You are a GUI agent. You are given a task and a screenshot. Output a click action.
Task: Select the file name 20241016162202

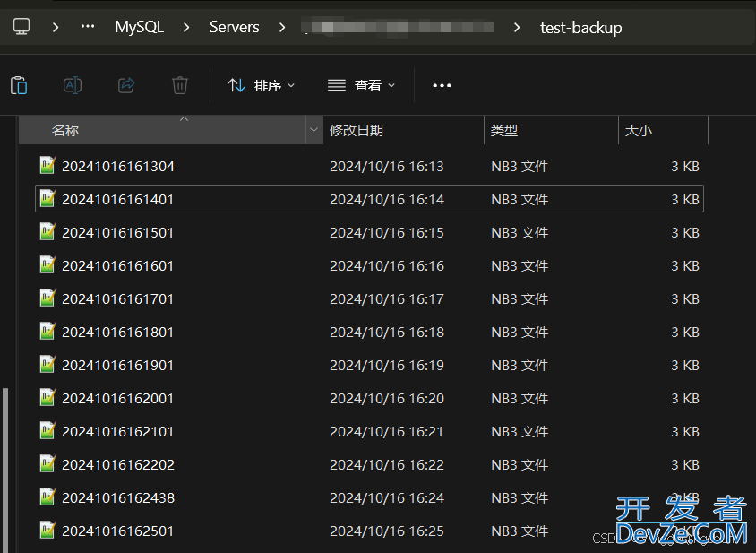tap(118, 464)
